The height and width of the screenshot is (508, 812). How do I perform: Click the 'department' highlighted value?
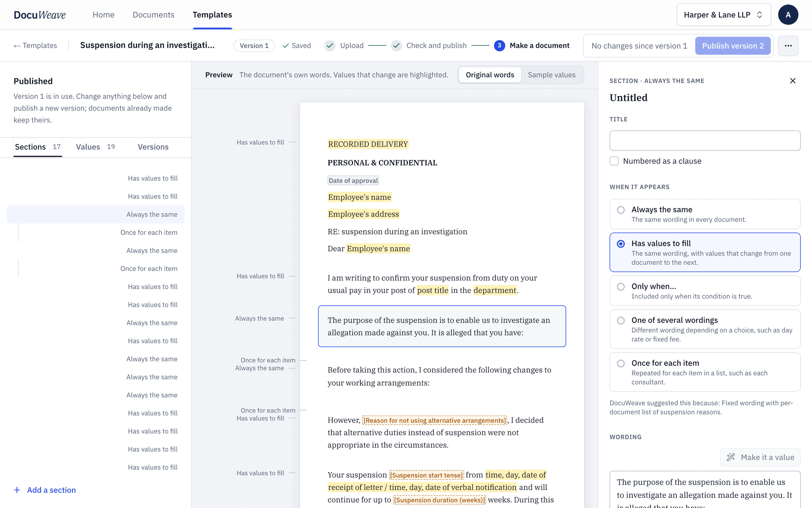pyautogui.click(x=495, y=290)
